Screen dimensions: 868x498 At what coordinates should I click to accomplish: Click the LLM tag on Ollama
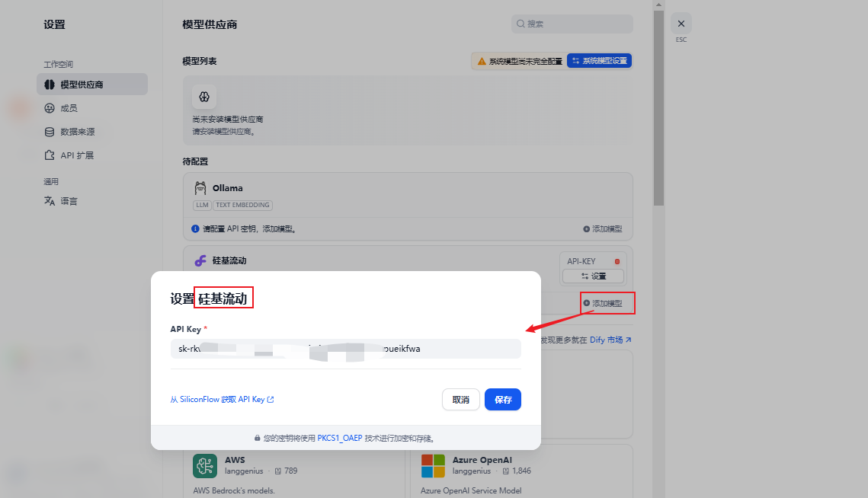pyautogui.click(x=202, y=205)
